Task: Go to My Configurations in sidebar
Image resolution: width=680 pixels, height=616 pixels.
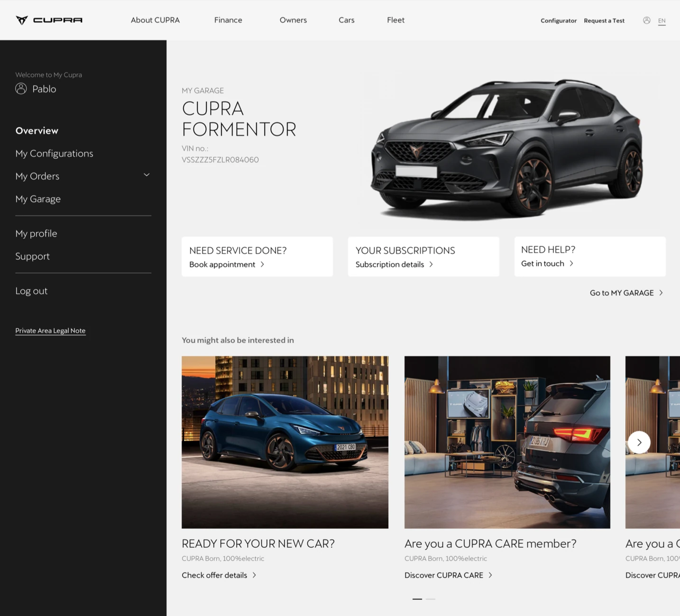Action: click(54, 154)
